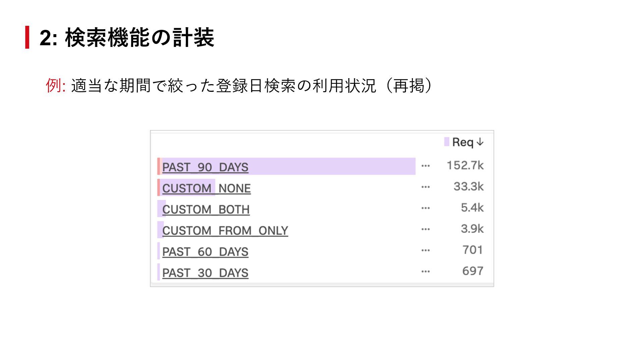Click the 701 request count value
Image resolution: width=644 pixels, height=362 pixels.
[472, 250]
